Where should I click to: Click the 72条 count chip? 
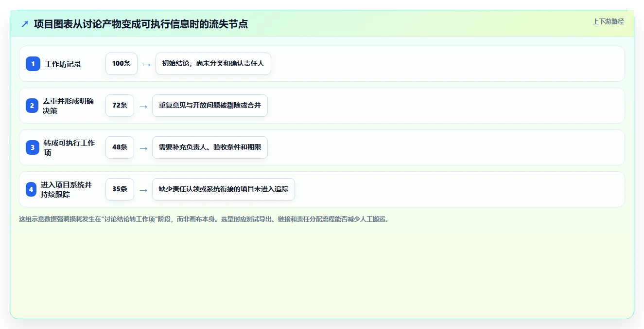pyautogui.click(x=120, y=106)
